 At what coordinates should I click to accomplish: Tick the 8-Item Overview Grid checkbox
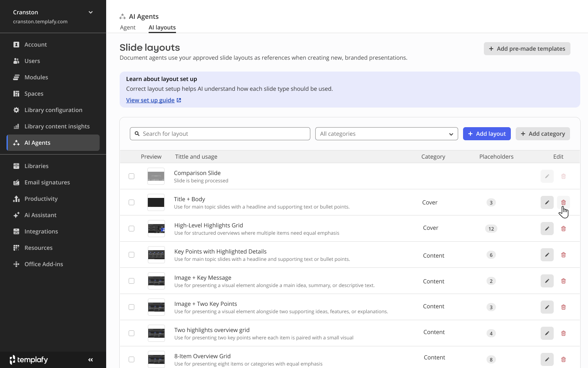pyautogui.click(x=131, y=359)
